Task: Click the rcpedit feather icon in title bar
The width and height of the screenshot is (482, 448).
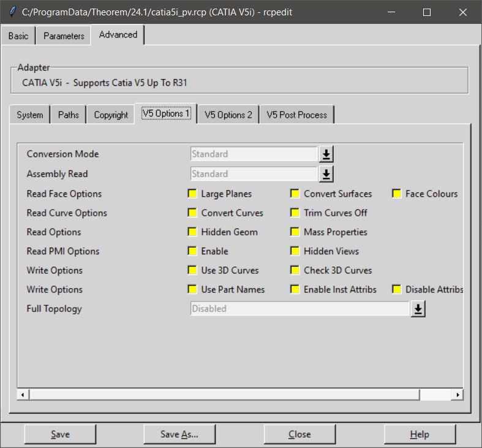Action: pos(12,12)
